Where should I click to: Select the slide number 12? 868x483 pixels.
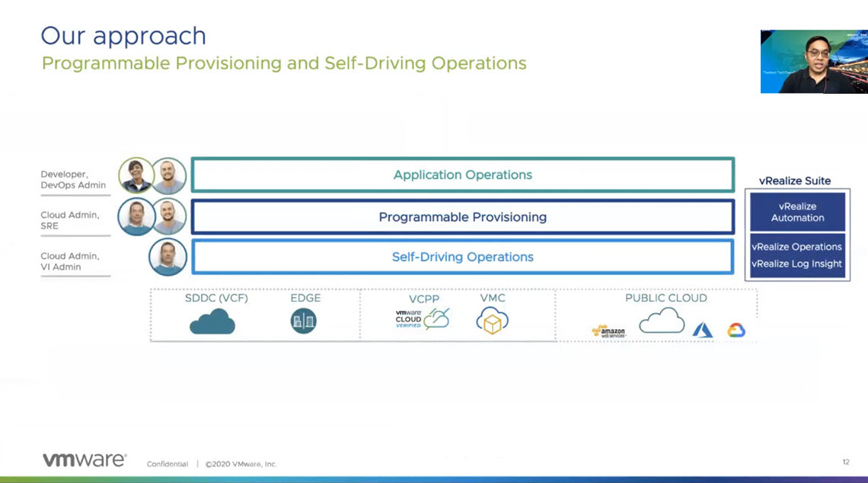[846, 462]
